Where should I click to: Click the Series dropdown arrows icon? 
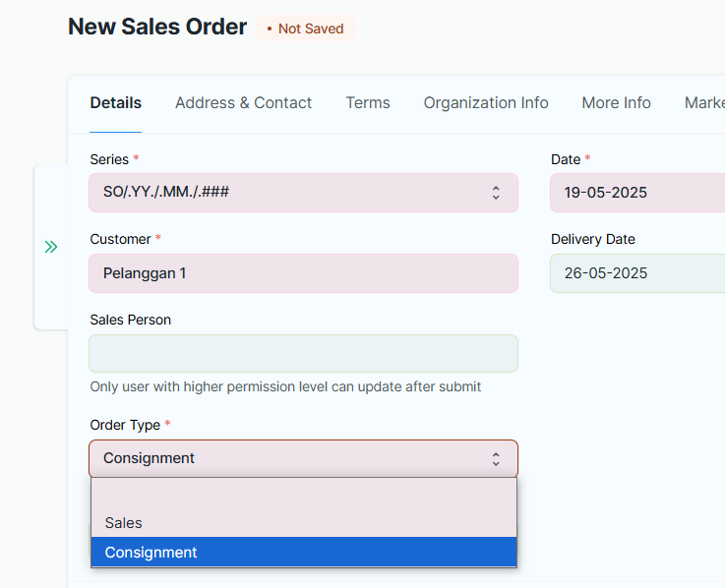point(496,193)
